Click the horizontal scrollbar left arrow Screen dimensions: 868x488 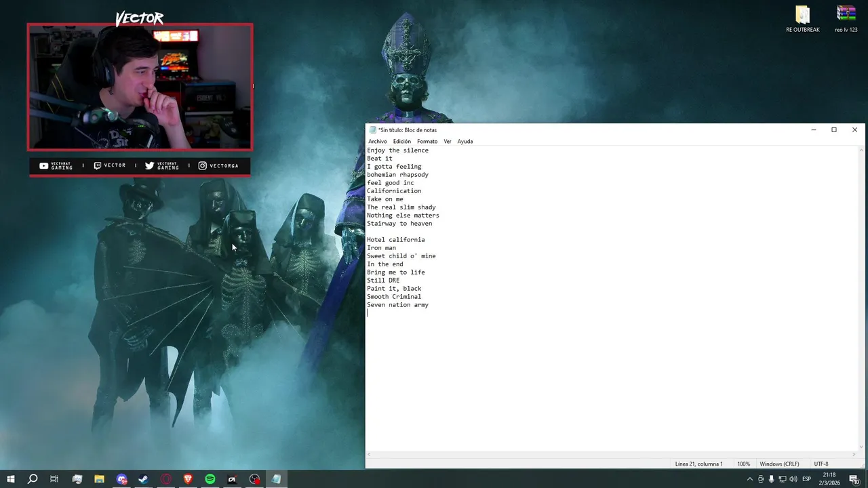tap(369, 454)
